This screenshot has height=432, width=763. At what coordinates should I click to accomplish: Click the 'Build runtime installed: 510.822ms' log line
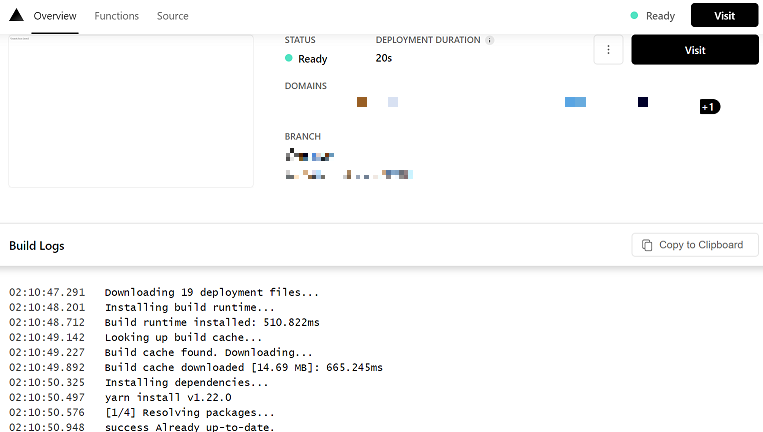[x=212, y=323]
